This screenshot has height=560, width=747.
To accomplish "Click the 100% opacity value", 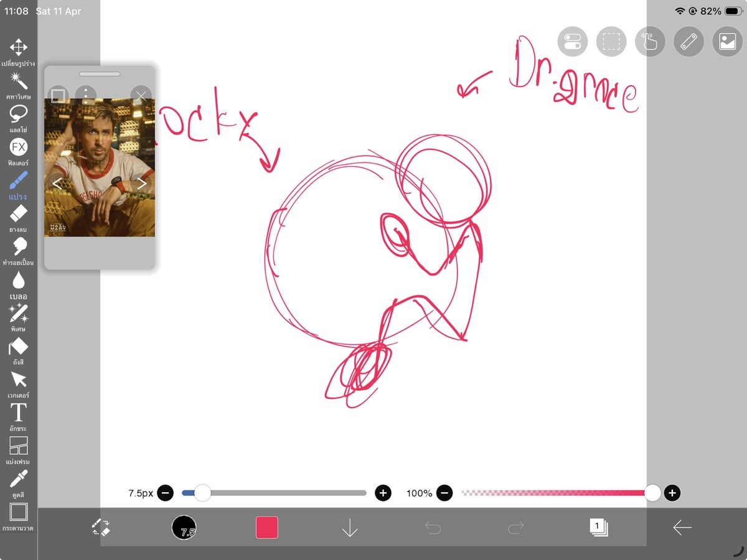I will pos(419,493).
